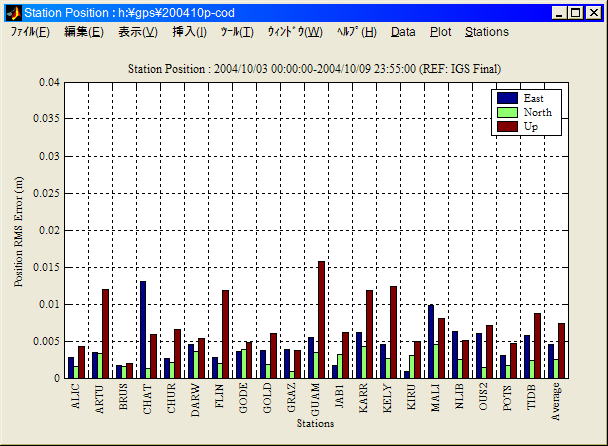This screenshot has width=608, height=446.
Task: Maximize the Station Position window
Action: pos(575,12)
